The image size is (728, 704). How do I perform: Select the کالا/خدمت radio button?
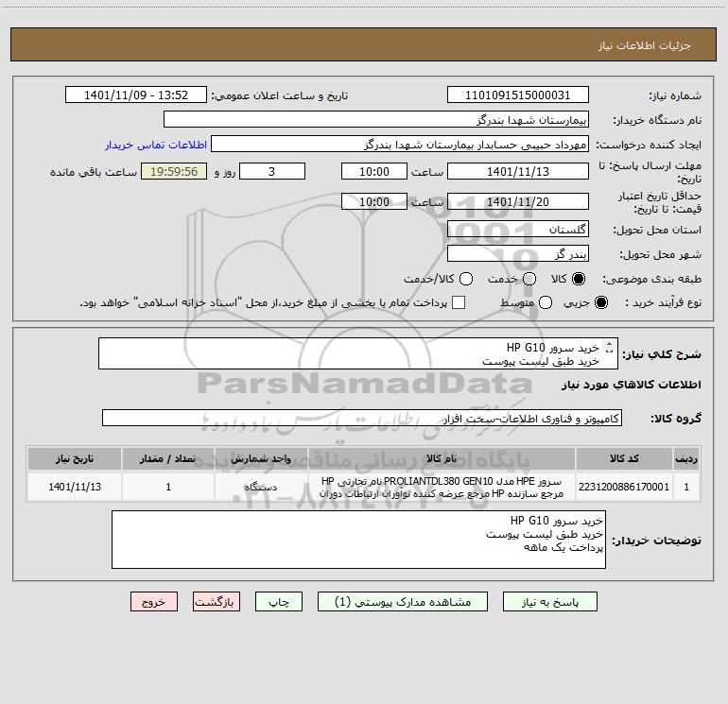tap(466, 279)
